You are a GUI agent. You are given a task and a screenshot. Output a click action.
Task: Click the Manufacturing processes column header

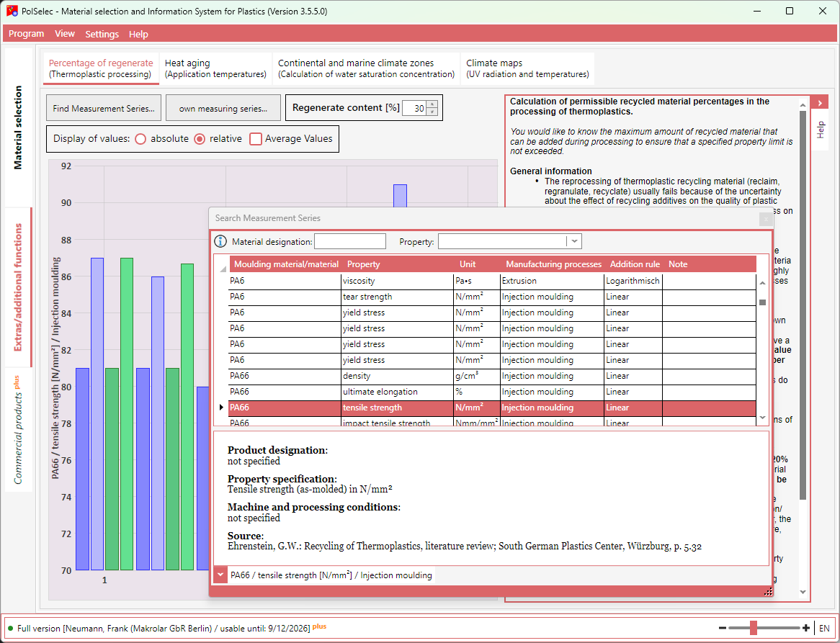coord(553,264)
